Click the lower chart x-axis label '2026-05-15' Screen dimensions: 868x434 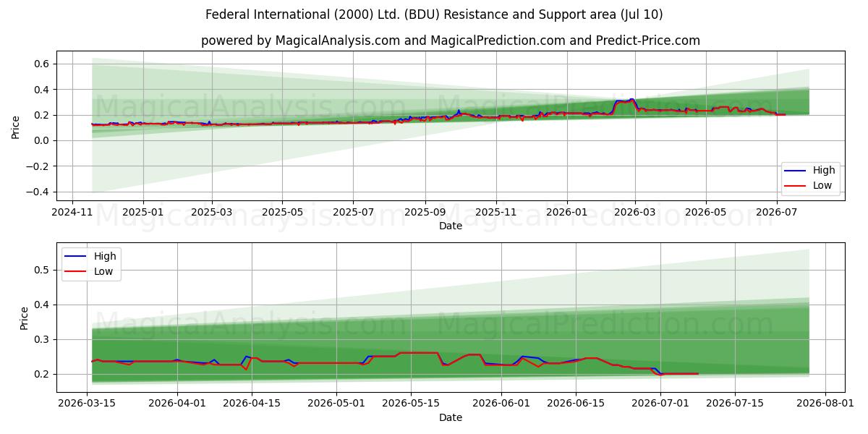pos(412,404)
